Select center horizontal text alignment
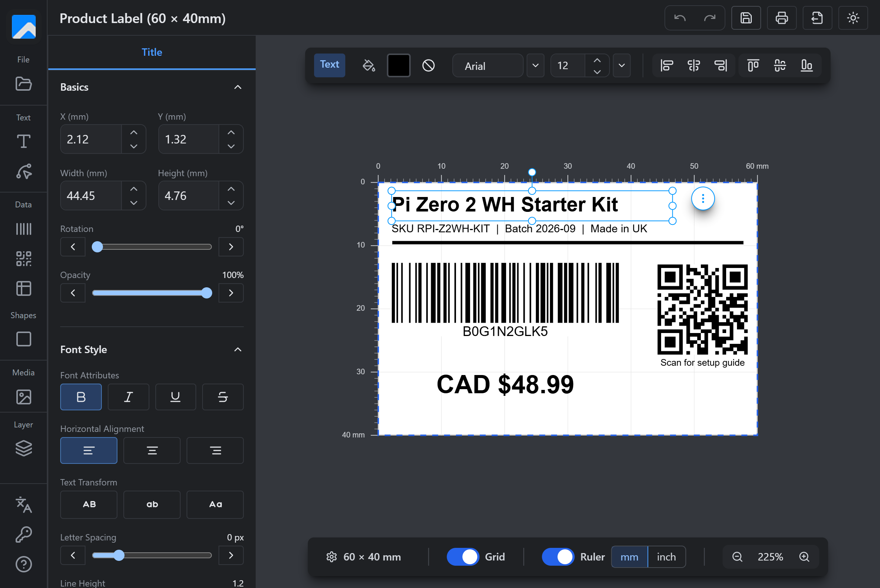 [152, 450]
